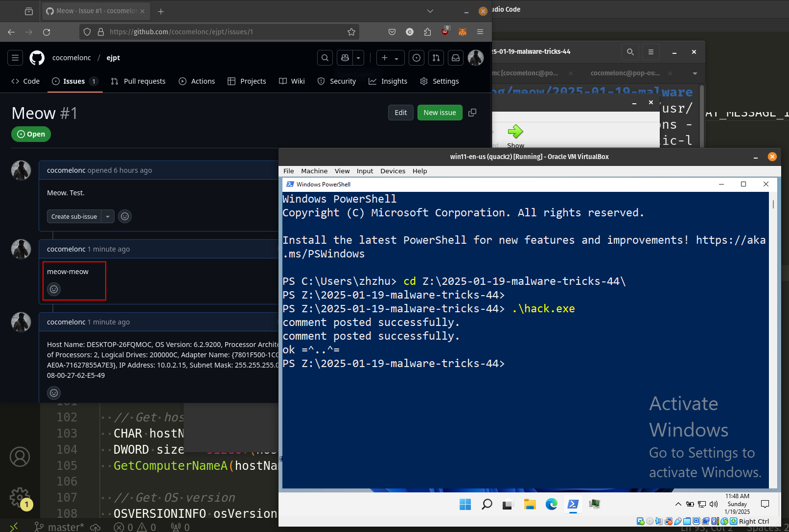The width and height of the screenshot is (789, 532).
Task: Open VirtualBox Machine menu
Action: [314, 171]
